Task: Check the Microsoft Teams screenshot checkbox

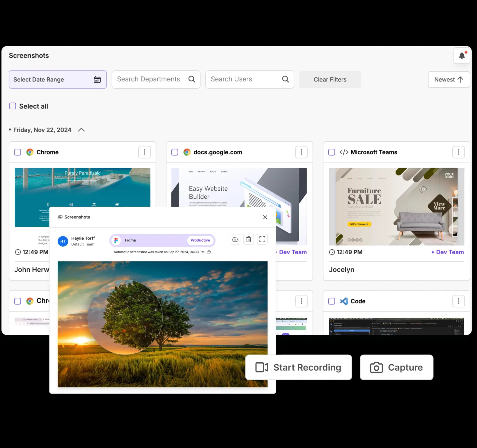Action: [x=331, y=152]
